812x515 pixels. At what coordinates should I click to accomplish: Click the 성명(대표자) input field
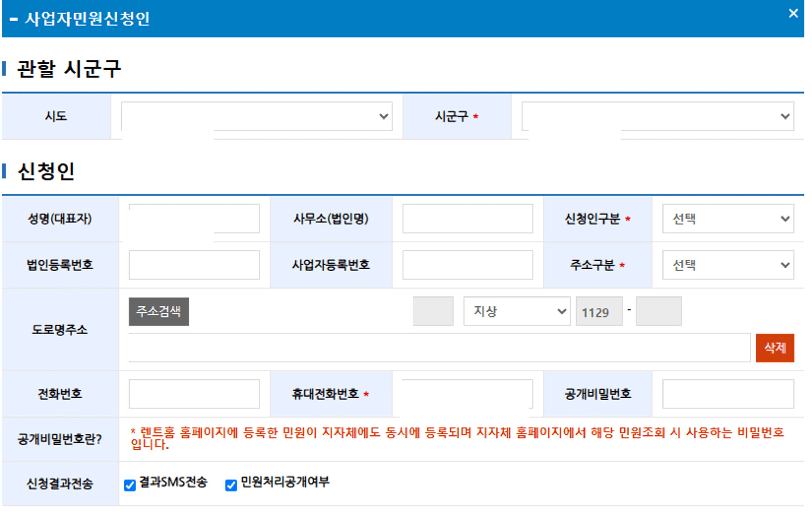click(194, 219)
